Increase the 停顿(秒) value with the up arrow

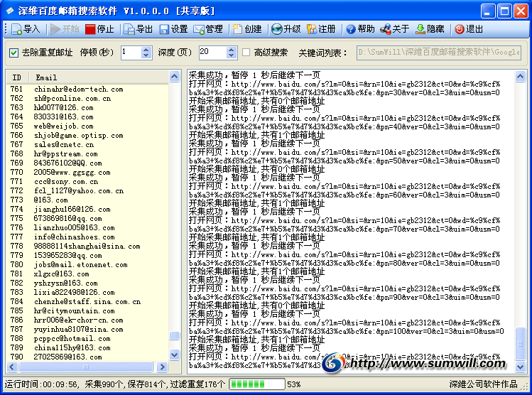click(x=146, y=49)
